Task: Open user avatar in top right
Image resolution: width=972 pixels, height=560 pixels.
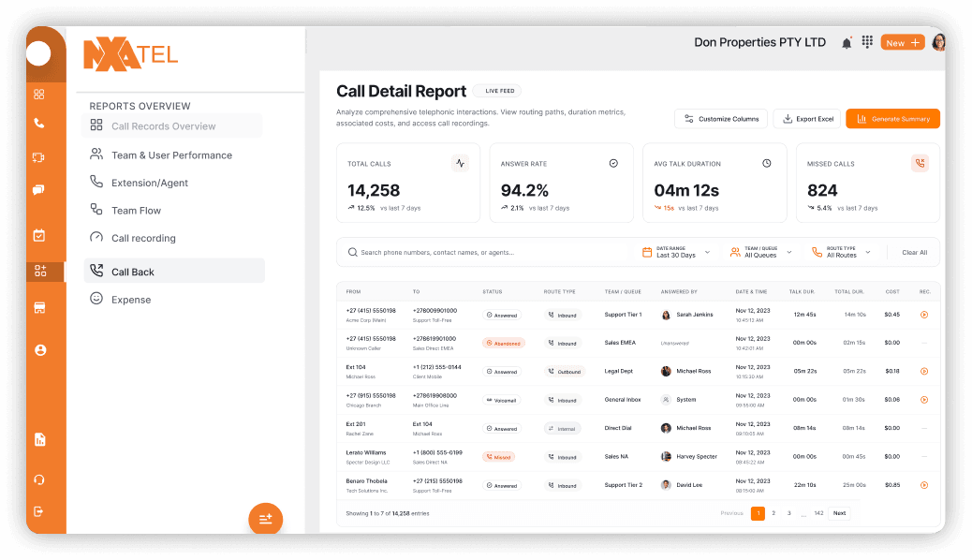Action: click(x=938, y=42)
